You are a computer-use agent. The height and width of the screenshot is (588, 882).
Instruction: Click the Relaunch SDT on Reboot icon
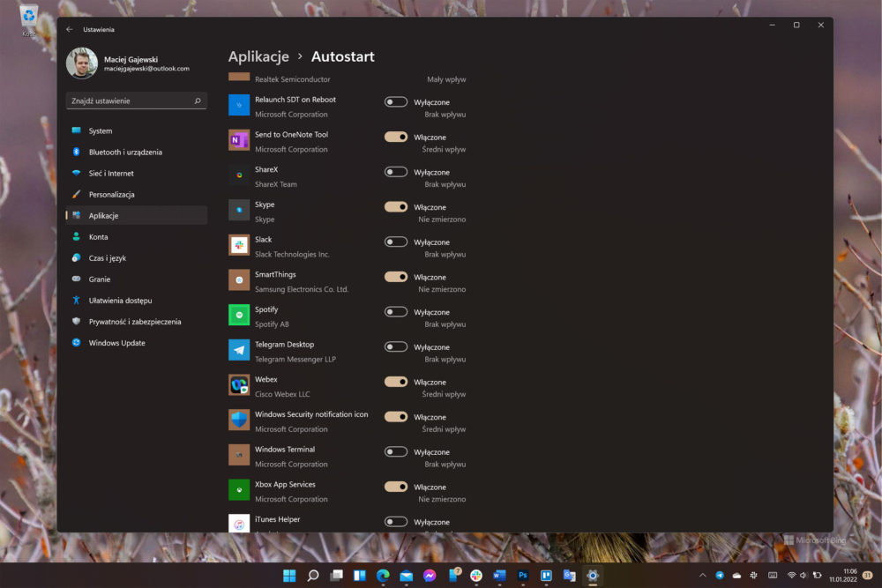pos(239,105)
